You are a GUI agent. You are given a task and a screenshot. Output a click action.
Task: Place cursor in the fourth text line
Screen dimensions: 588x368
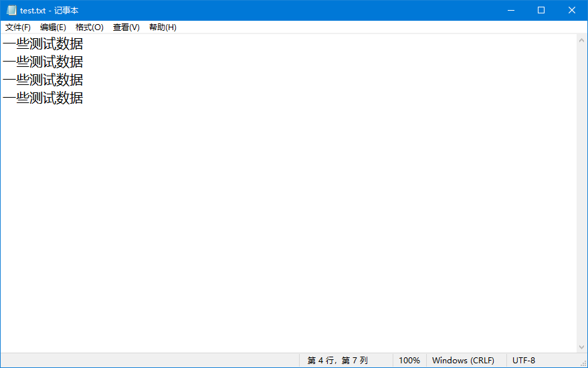(x=43, y=98)
